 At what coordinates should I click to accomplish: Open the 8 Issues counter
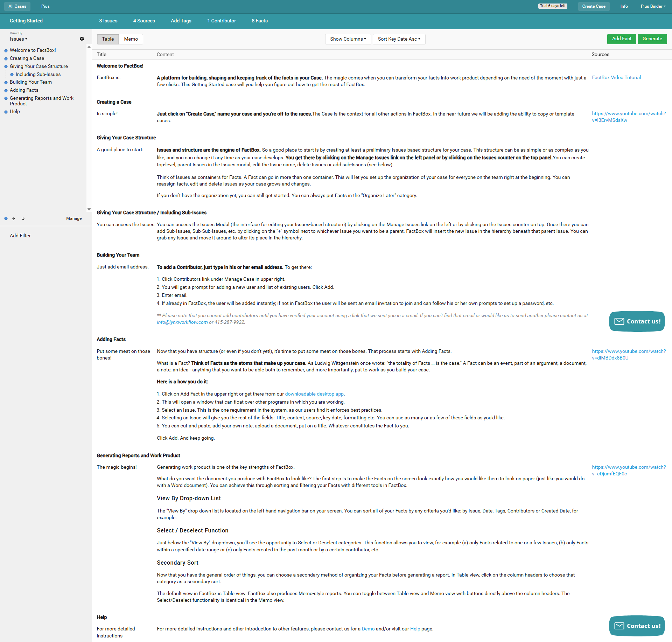coord(108,21)
